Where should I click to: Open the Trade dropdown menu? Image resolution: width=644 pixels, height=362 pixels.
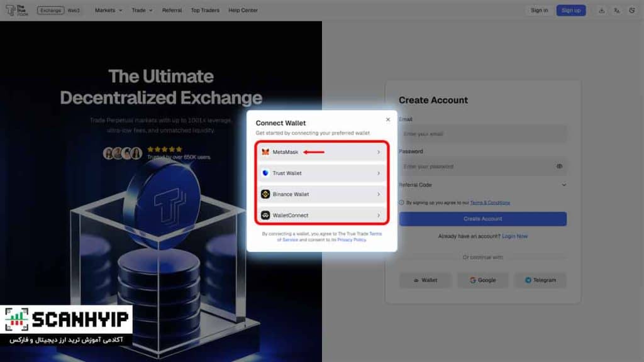pyautogui.click(x=142, y=10)
